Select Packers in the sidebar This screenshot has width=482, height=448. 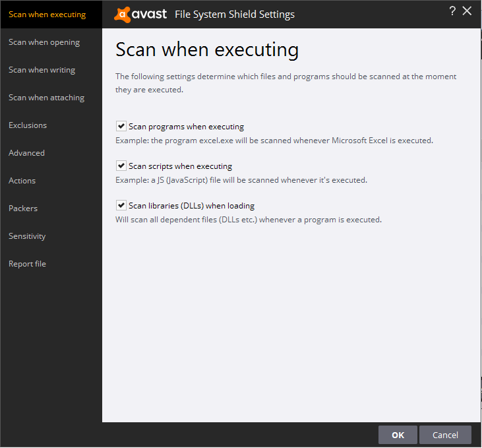click(23, 208)
